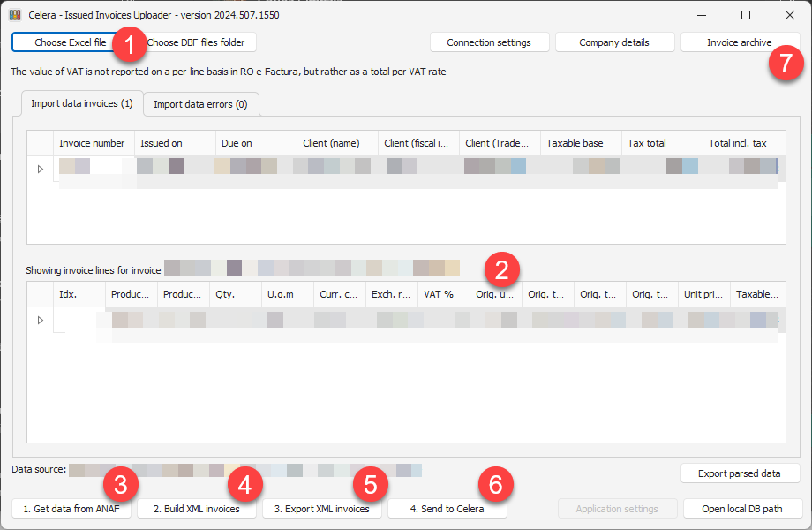Close the Celera uploader window
The height and width of the screenshot is (530, 812).
[x=790, y=15]
